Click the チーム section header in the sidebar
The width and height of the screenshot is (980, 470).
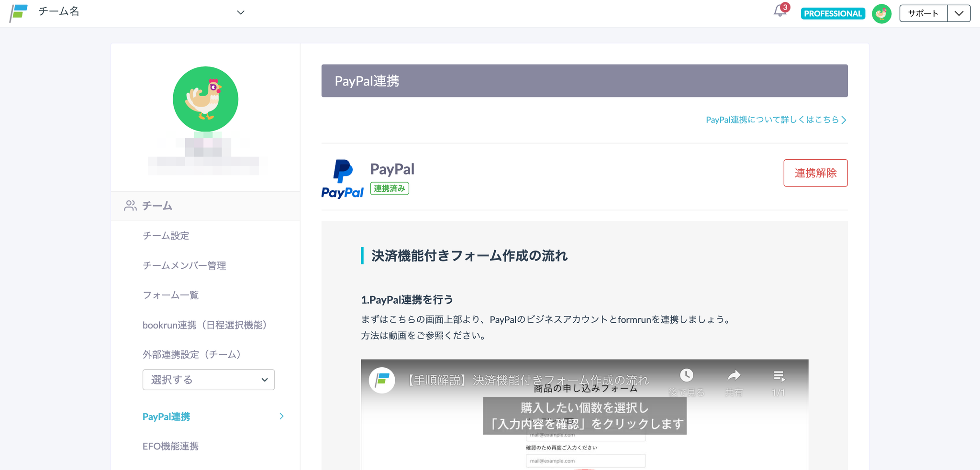pos(205,206)
